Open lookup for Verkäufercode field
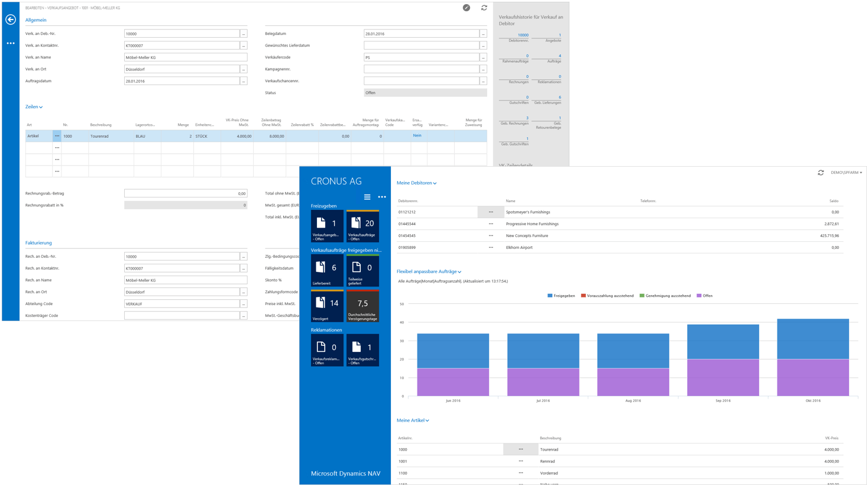The width and height of the screenshot is (868, 486). [483, 57]
